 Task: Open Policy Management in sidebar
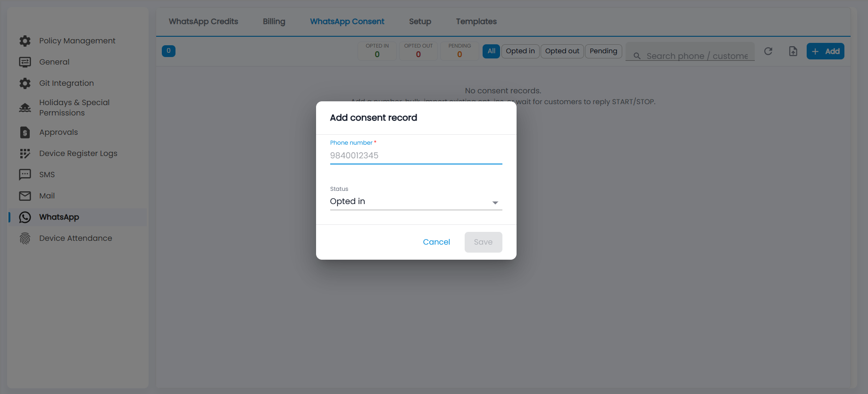coord(77,41)
